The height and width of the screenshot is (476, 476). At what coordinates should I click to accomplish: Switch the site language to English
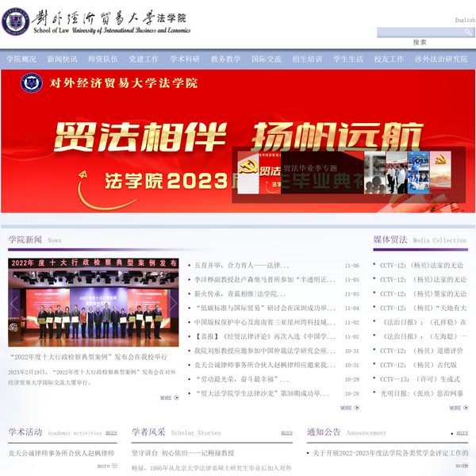465,21
